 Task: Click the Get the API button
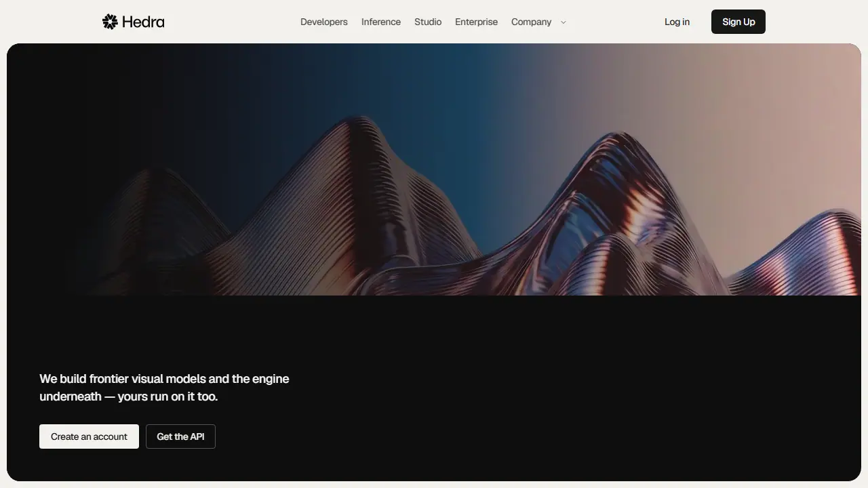tap(180, 436)
